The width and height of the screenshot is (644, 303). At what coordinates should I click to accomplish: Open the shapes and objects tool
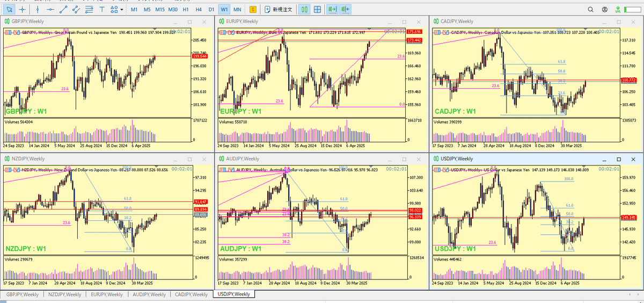tap(114, 10)
